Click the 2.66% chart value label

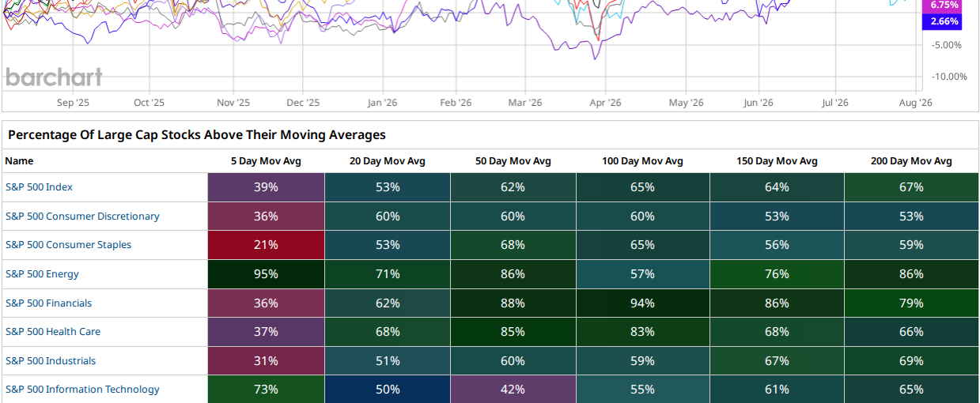click(x=943, y=21)
